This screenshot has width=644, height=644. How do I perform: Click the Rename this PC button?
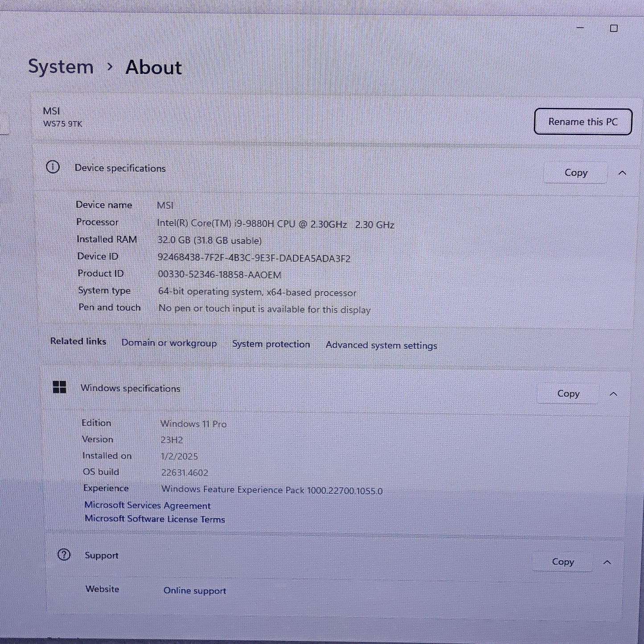(x=583, y=122)
